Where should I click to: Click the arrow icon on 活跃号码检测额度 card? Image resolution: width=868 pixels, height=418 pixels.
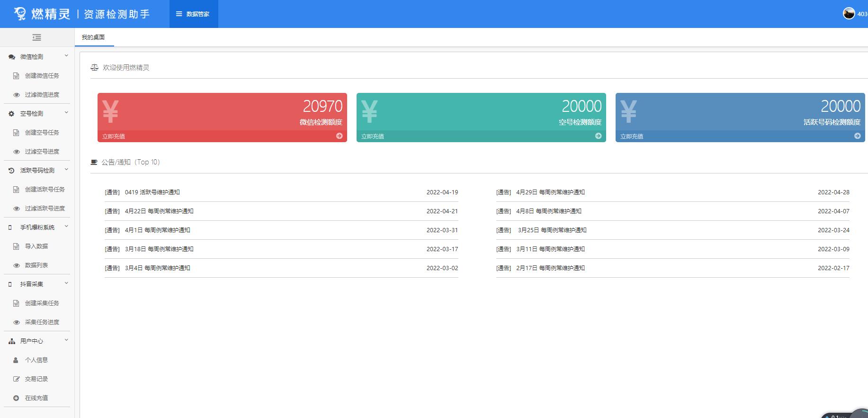(x=858, y=136)
